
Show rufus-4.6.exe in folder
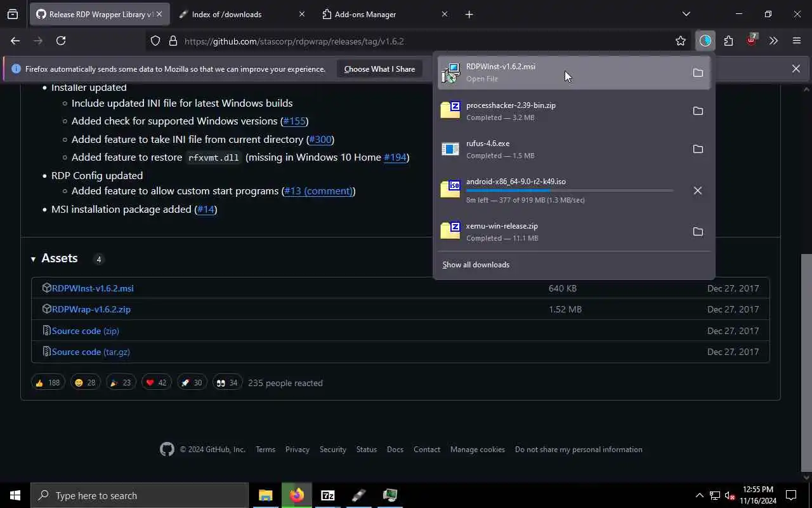[x=698, y=149]
